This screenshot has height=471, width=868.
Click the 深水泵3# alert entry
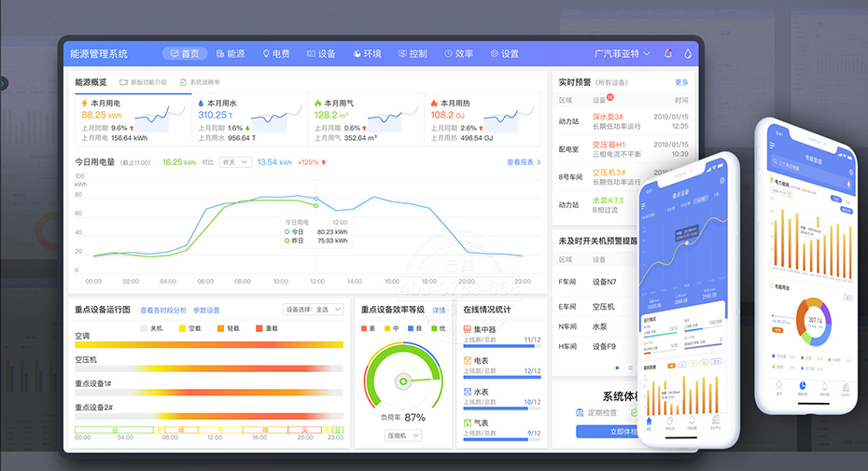[612, 116]
